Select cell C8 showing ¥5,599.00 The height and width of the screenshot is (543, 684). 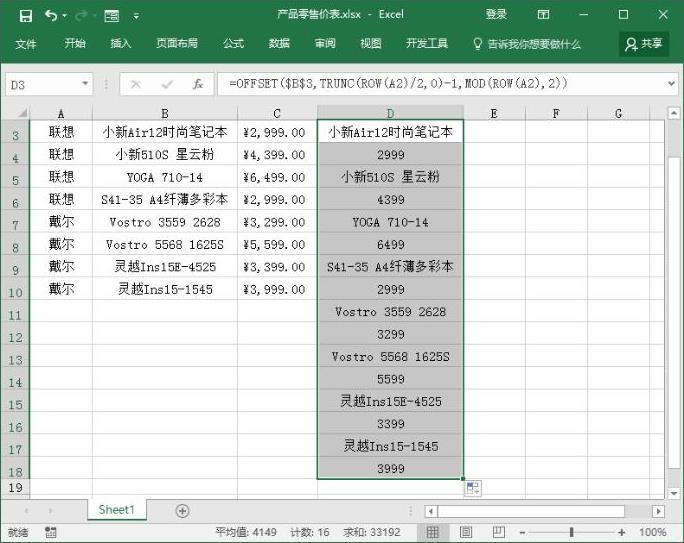point(277,244)
